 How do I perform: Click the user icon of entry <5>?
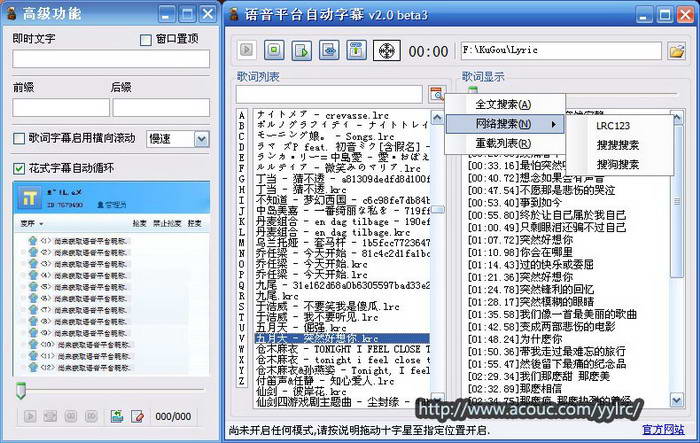point(33,287)
